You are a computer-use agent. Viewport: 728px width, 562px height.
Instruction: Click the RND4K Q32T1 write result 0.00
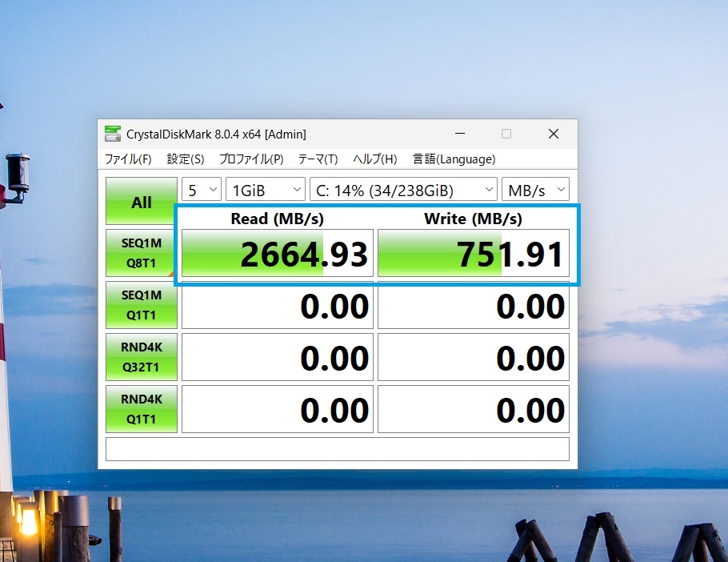[x=474, y=357]
